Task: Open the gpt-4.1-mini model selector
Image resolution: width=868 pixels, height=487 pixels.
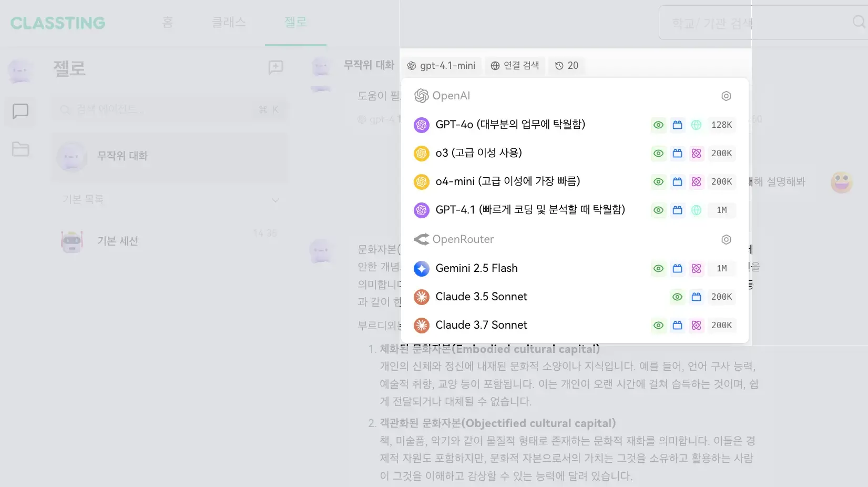Action: (x=442, y=66)
